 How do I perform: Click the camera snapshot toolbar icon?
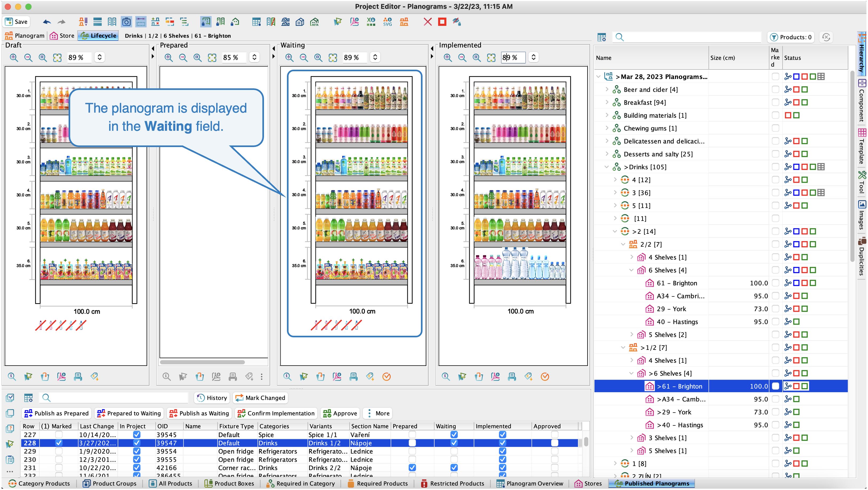click(126, 22)
